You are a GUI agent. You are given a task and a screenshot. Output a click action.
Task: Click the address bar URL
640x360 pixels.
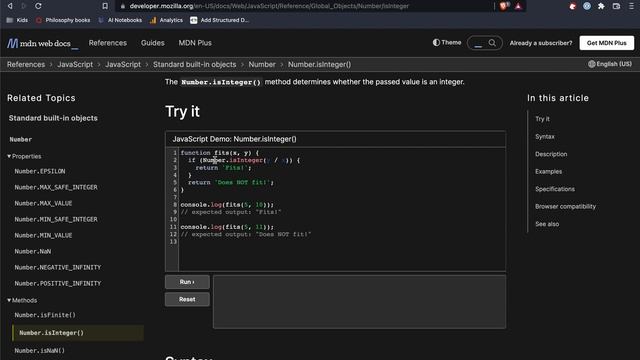(x=269, y=6)
